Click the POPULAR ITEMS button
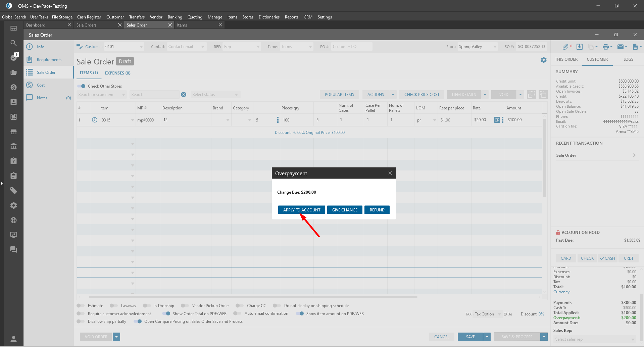 tap(339, 95)
